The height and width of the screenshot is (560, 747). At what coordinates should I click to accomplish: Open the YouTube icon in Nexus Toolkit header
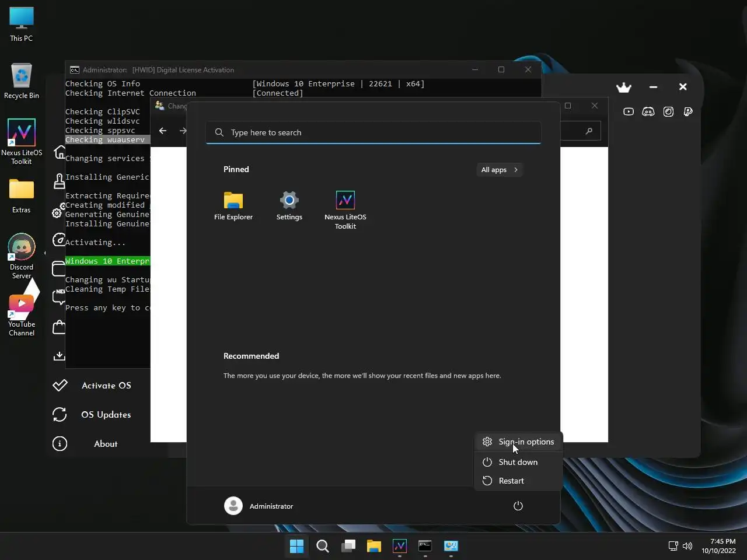(x=629, y=111)
